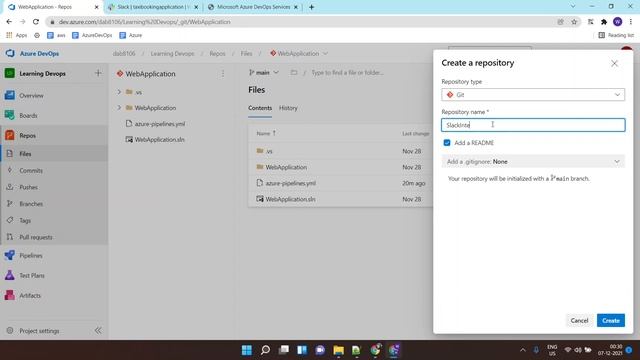Viewport: 640px width, 360px height.
Task: Select Branches under Repos
Action: (x=31, y=204)
